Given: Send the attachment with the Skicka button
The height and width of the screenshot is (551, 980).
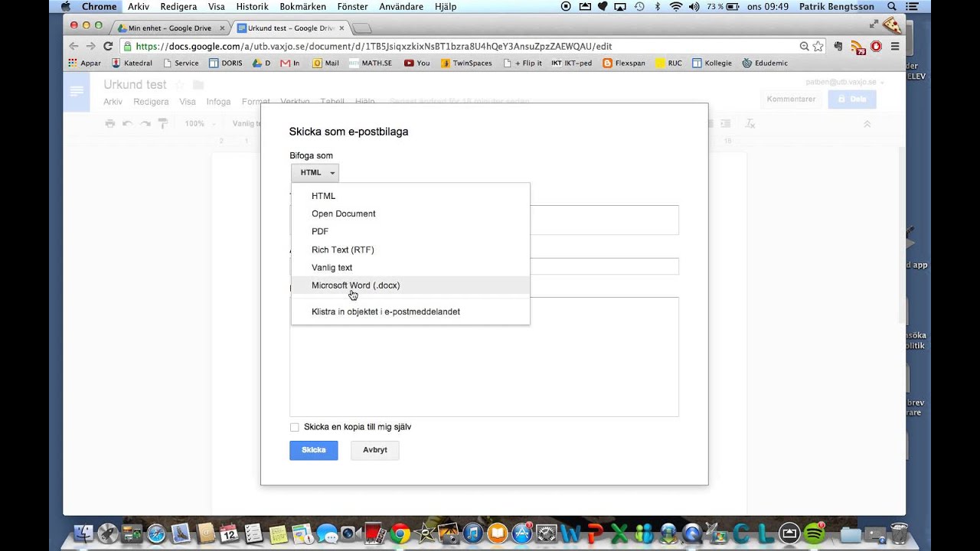Looking at the screenshot, I should click(x=314, y=450).
